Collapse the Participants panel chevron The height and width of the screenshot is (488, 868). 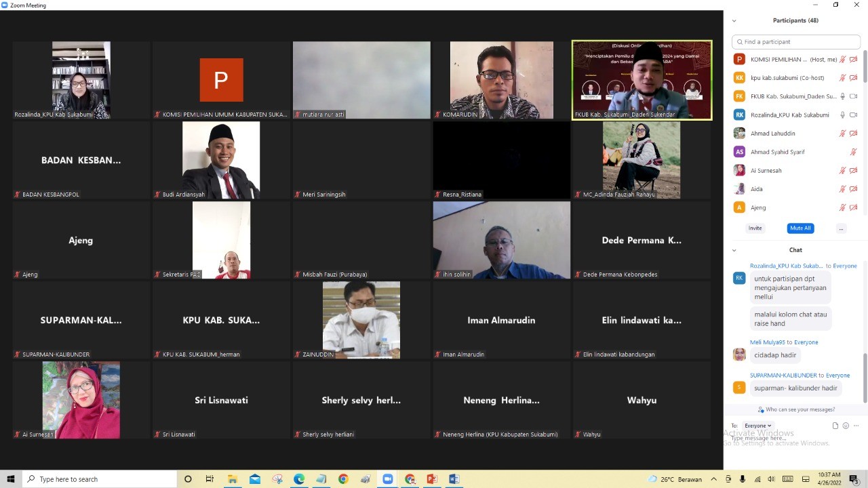pyautogui.click(x=734, y=21)
